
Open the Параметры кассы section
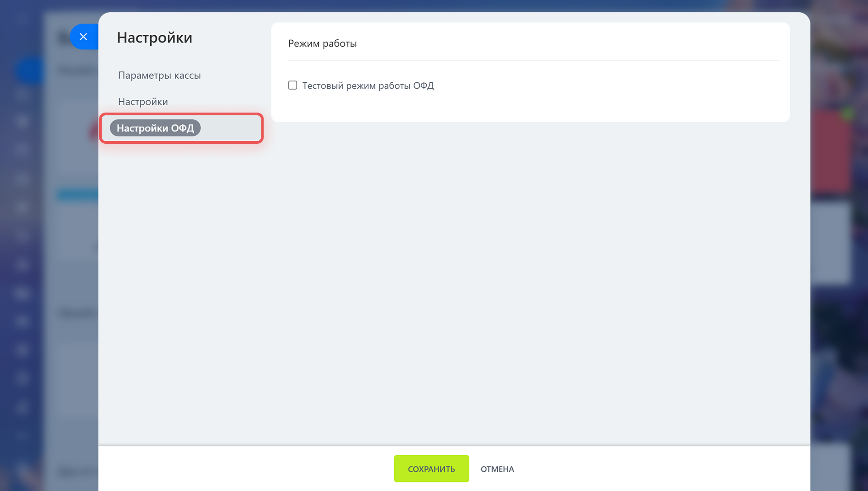pyautogui.click(x=159, y=75)
